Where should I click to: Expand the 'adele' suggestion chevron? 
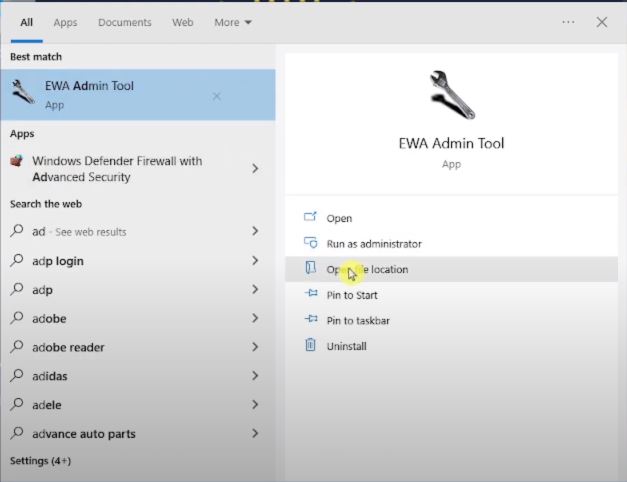tap(255, 404)
